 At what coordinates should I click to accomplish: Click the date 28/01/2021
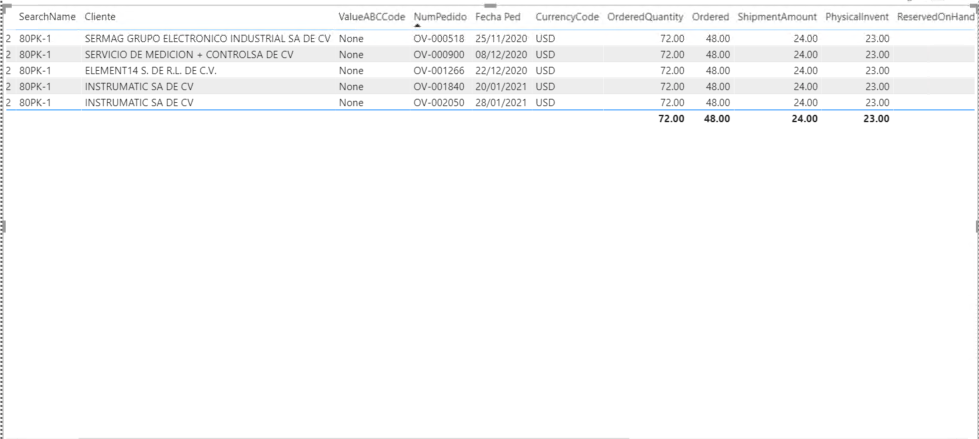(x=501, y=102)
